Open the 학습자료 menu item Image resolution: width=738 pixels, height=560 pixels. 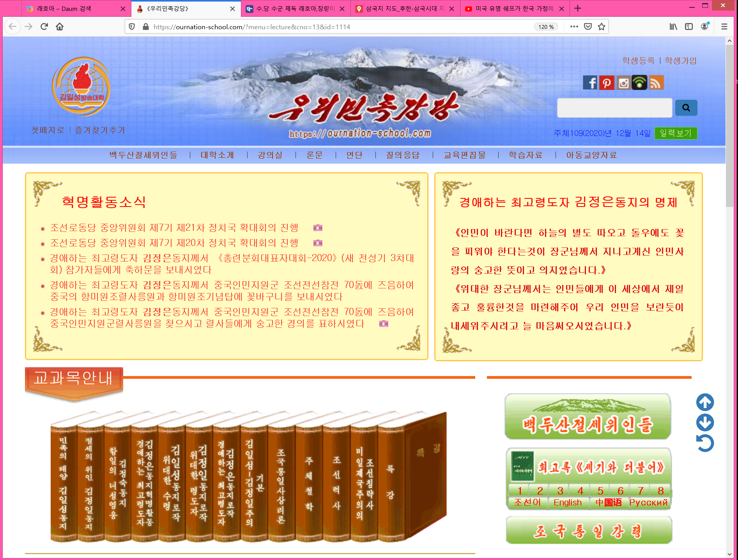pos(526,155)
